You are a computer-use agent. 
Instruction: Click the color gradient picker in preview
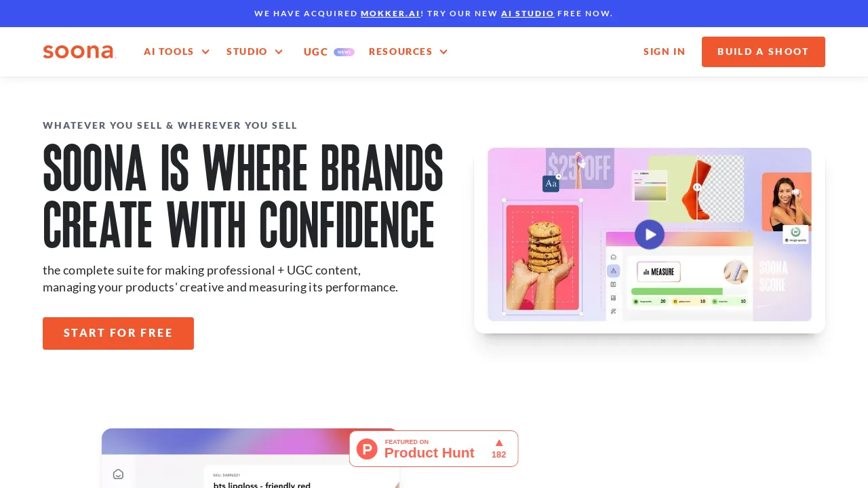point(650,193)
